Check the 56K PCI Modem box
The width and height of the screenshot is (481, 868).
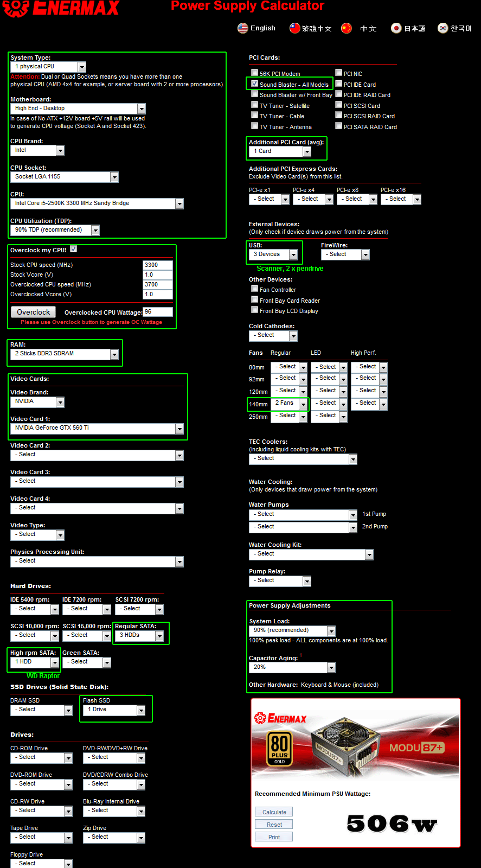[x=254, y=73]
